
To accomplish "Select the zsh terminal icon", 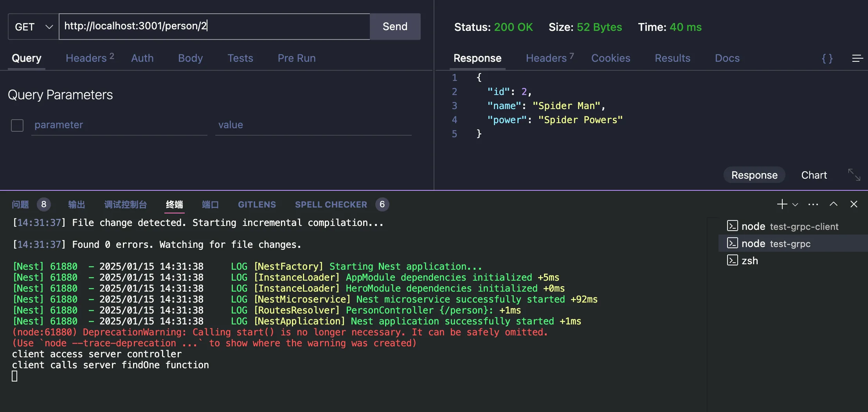I will 732,260.
